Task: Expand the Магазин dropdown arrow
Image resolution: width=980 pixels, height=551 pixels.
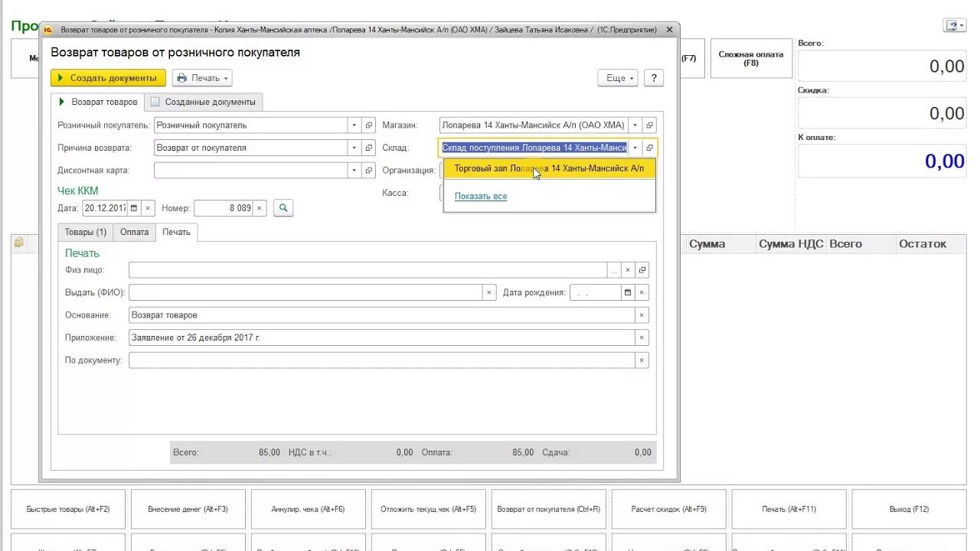Action: point(635,125)
